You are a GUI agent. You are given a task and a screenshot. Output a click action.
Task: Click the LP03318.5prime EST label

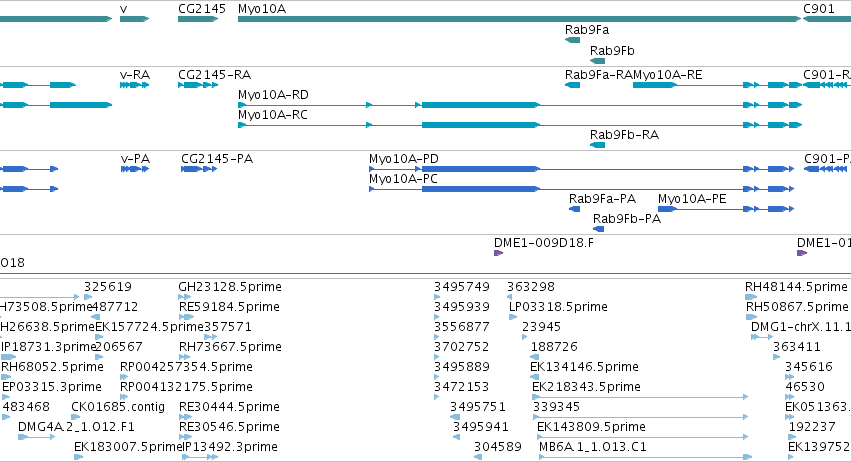[x=558, y=307]
